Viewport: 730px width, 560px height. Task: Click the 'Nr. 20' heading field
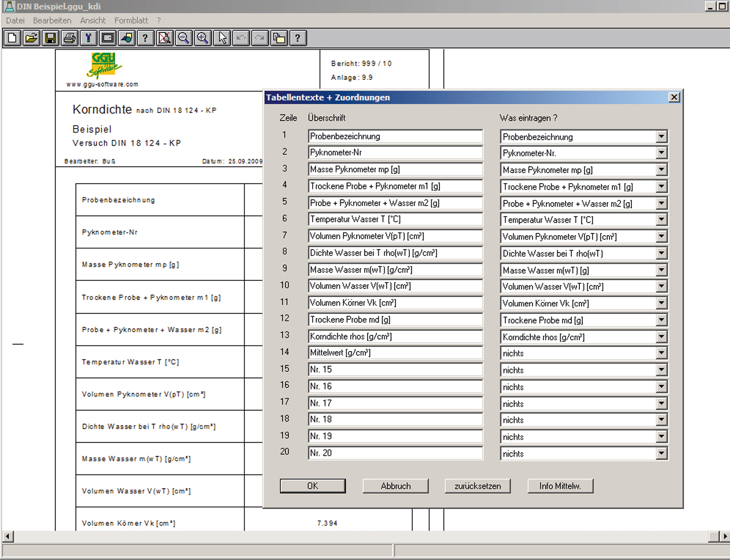coord(396,453)
